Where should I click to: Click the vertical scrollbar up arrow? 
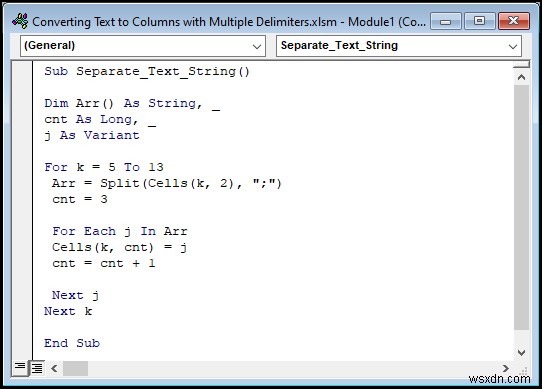[521, 77]
